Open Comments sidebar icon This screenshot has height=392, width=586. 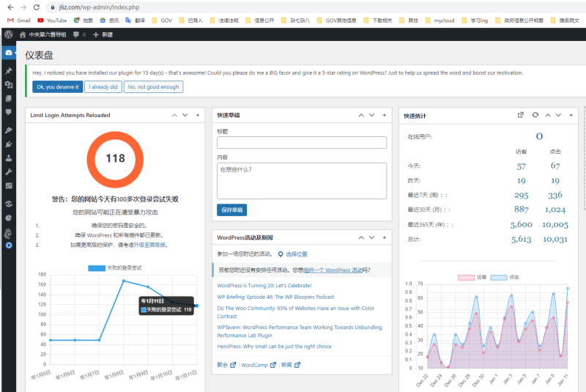pyautogui.click(x=9, y=112)
